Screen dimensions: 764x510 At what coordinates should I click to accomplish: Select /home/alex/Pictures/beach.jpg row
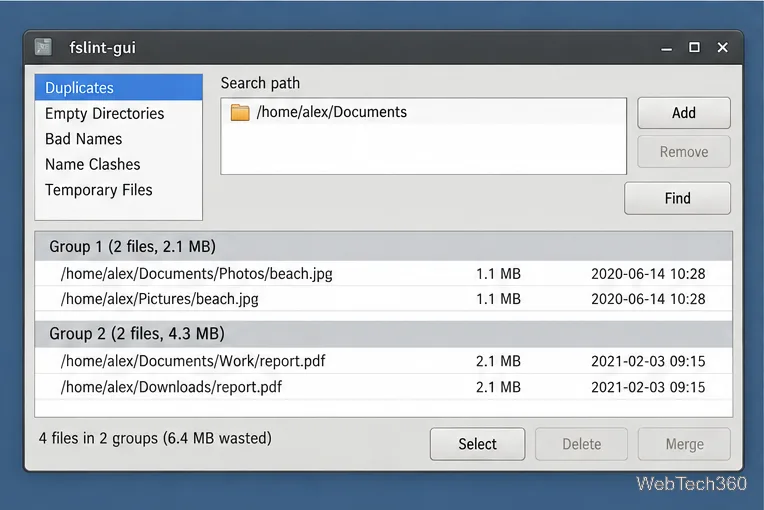(383, 299)
